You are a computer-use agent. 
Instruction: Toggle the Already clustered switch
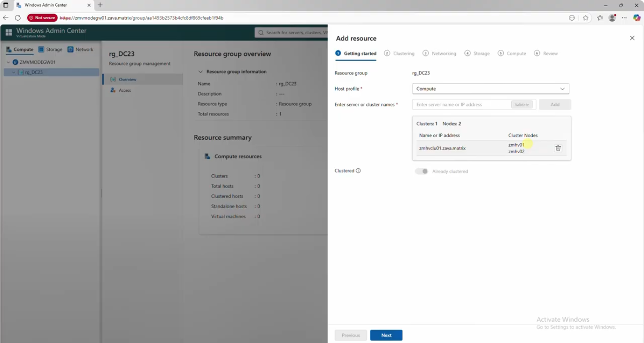coord(421,171)
